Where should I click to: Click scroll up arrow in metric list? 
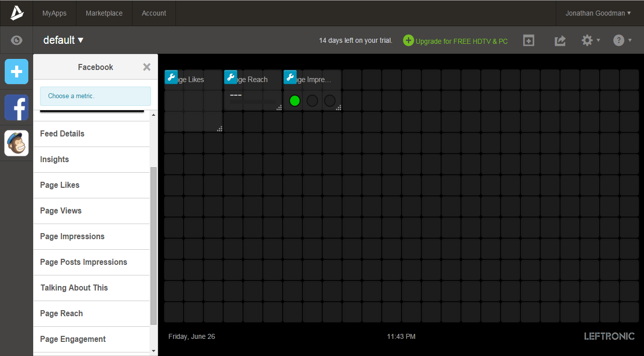point(153,115)
